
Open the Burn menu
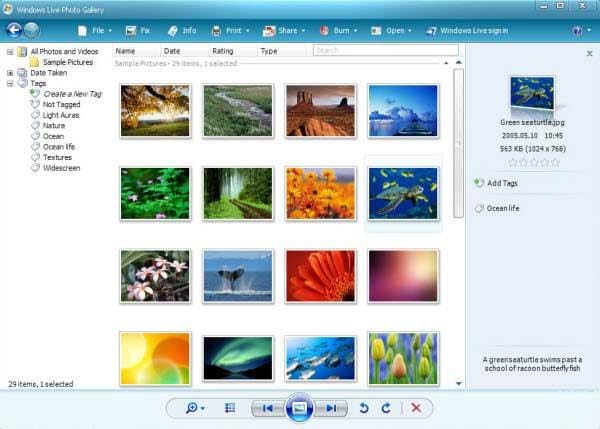tap(338, 31)
